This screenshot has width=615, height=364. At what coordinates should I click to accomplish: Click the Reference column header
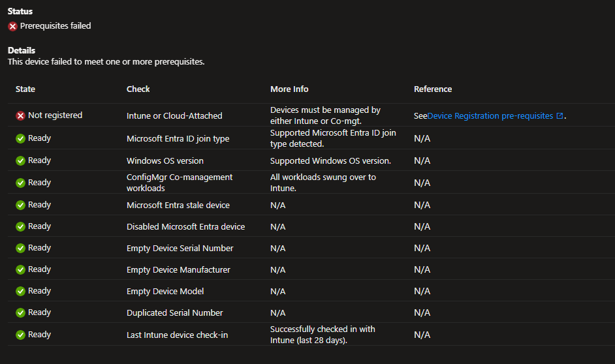click(x=433, y=89)
